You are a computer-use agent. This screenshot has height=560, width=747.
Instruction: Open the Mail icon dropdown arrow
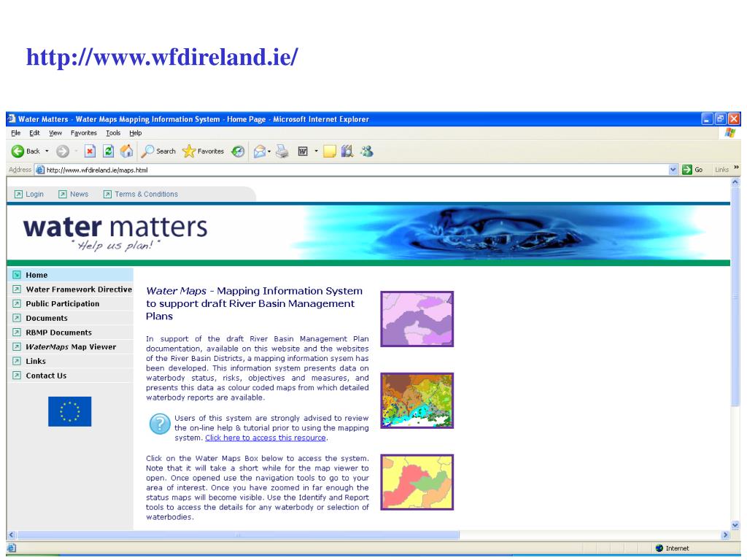coord(269,152)
